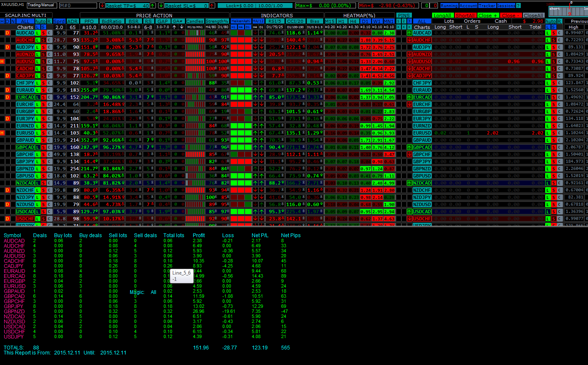Click the LongAll button

(443, 15)
